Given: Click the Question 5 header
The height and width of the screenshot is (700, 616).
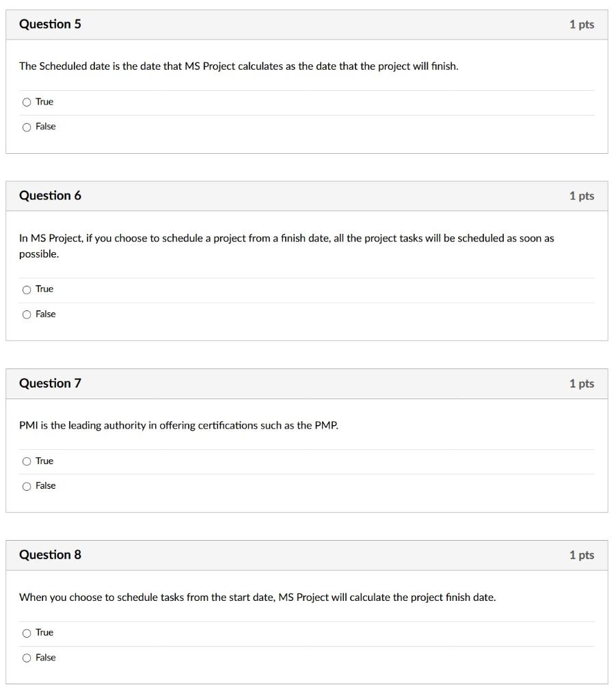Looking at the screenshot, I should [x=51, y=24].
